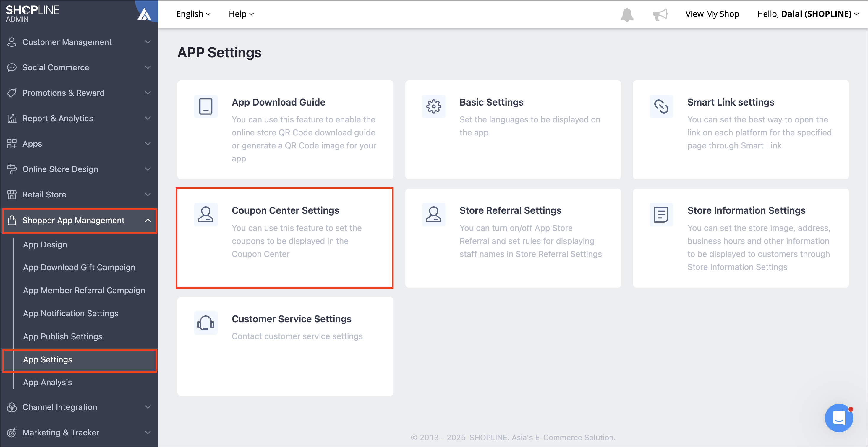Open the notifications bell
Screen dimensions: 868x447
click(627, 14)
